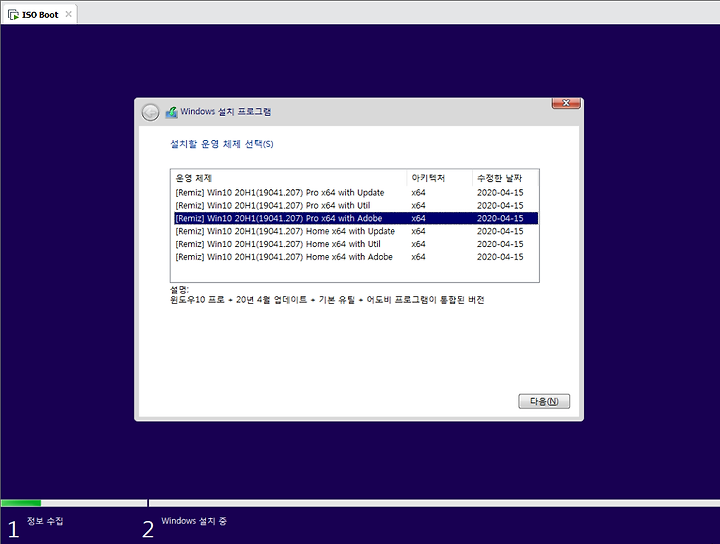The image size is (720, 544).
Task: Switch to the ISO Boot tab
Action: [39, 14]
